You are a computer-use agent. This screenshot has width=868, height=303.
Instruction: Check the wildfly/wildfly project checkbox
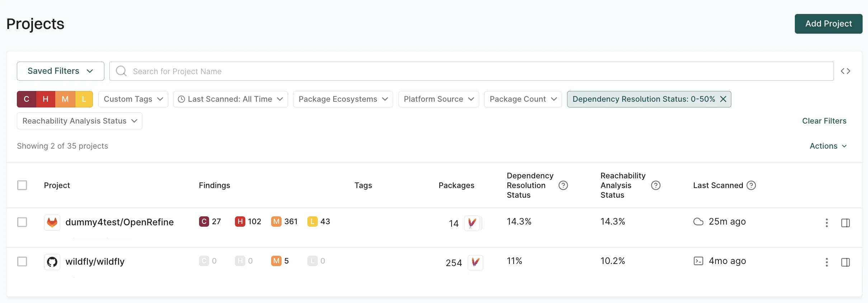22,261
